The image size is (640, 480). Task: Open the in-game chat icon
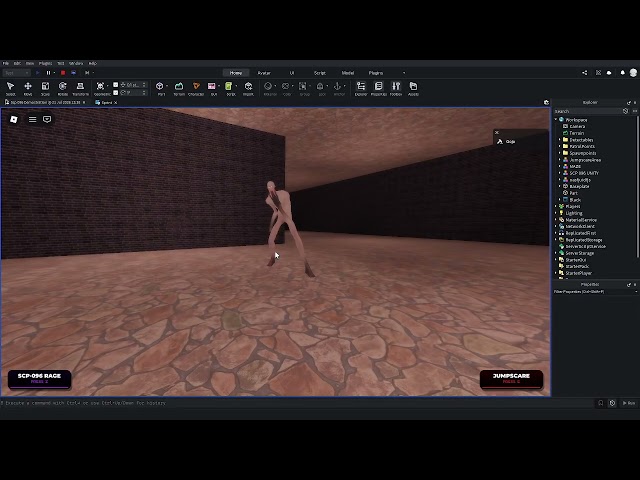coord(47,119)
